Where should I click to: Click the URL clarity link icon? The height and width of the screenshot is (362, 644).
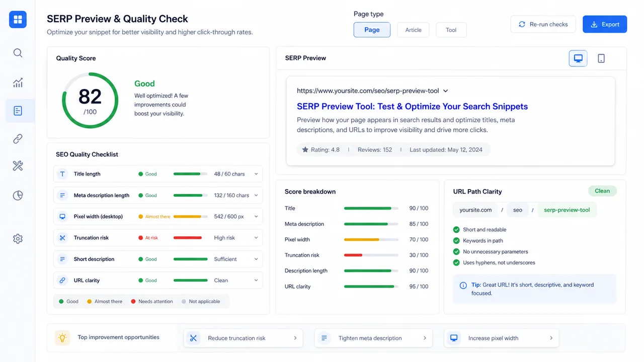62,281
